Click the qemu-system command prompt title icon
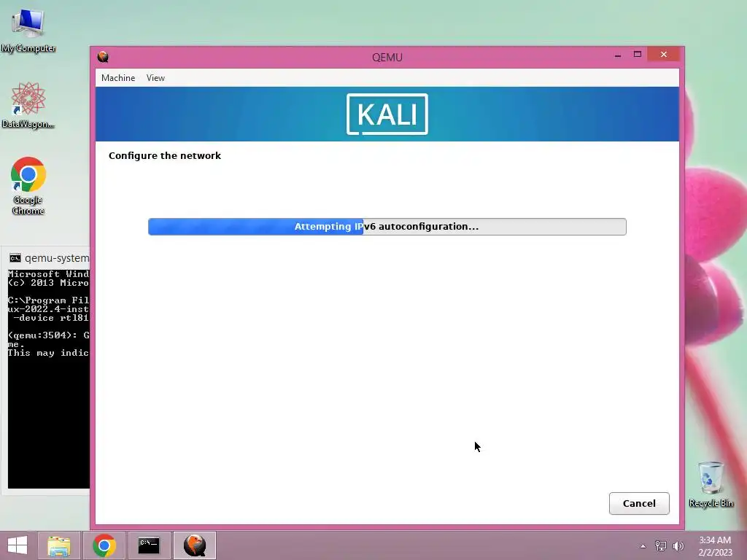 15,258
